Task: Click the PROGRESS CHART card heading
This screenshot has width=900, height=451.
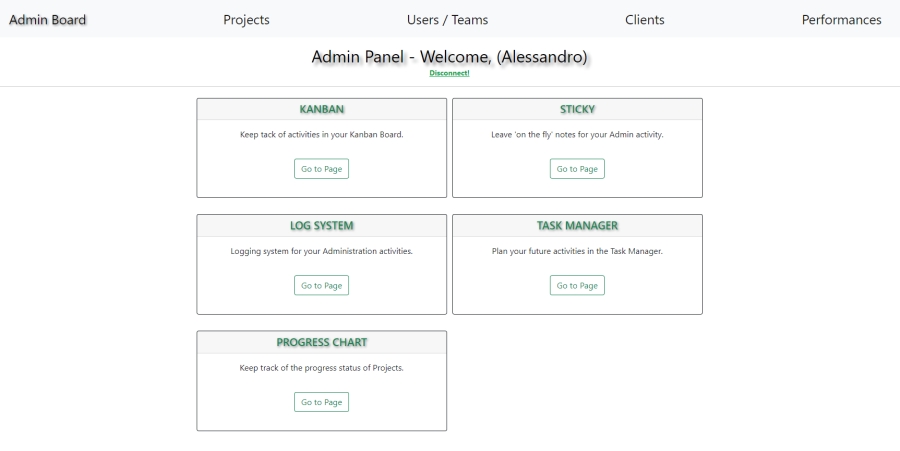Action: tap(321, 342)
